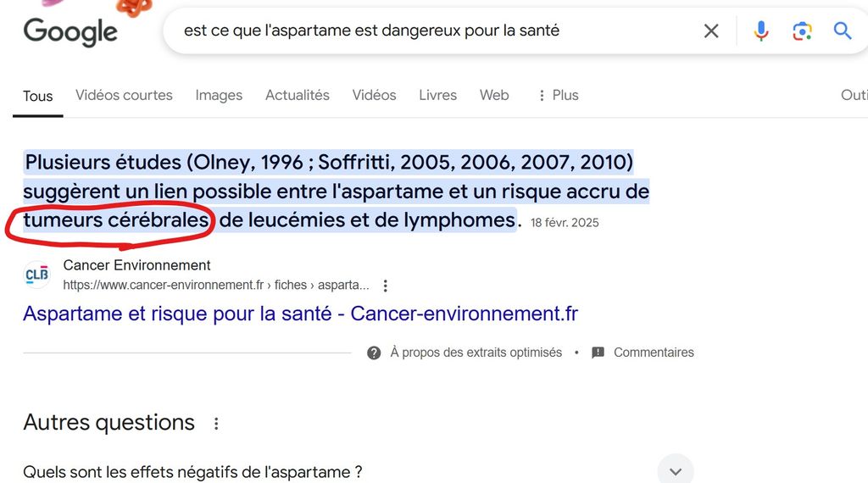Click 'À propos des extraits optimisés' link
The height and width of the screenshot is (483, 868).
[476, 353]
